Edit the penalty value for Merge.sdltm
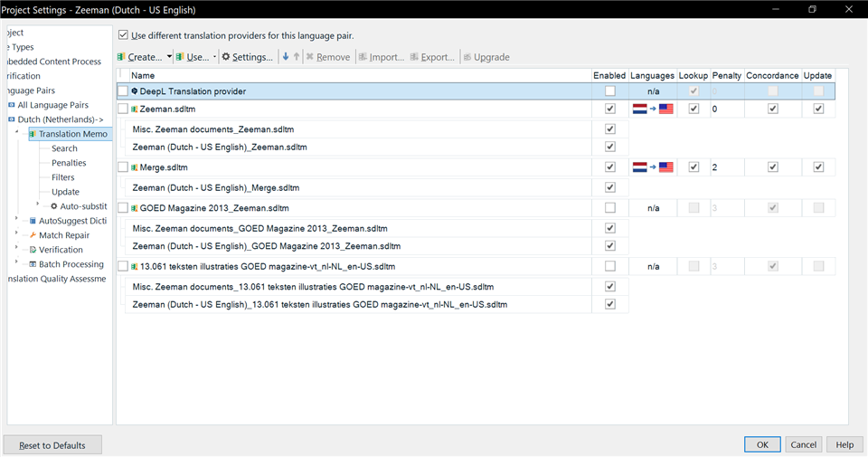 point(727,167)
